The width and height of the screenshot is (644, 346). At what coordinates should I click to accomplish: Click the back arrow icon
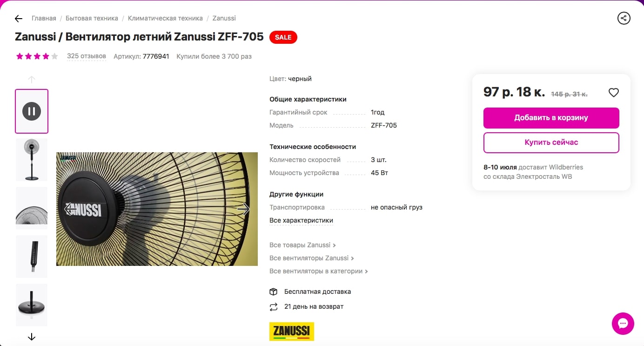click(19, 19)
